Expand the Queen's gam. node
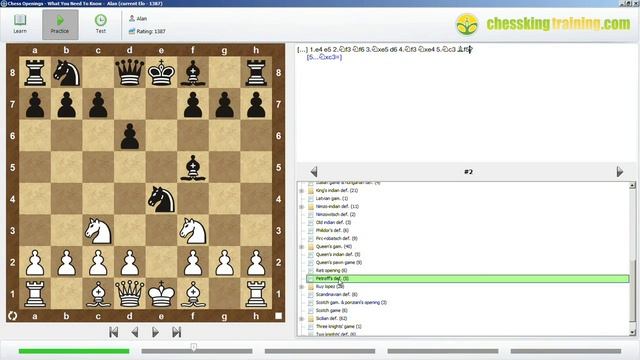The height and width of the screenshot is (360, 640). click(302, 247)
